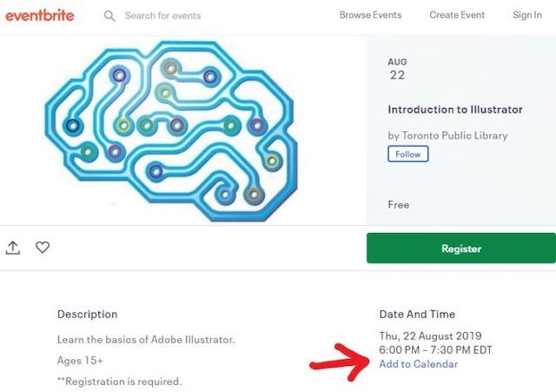This screenshot has height=392, width=556.
Task: Open the Browse Events menu item
Action: tap(372, 16)
